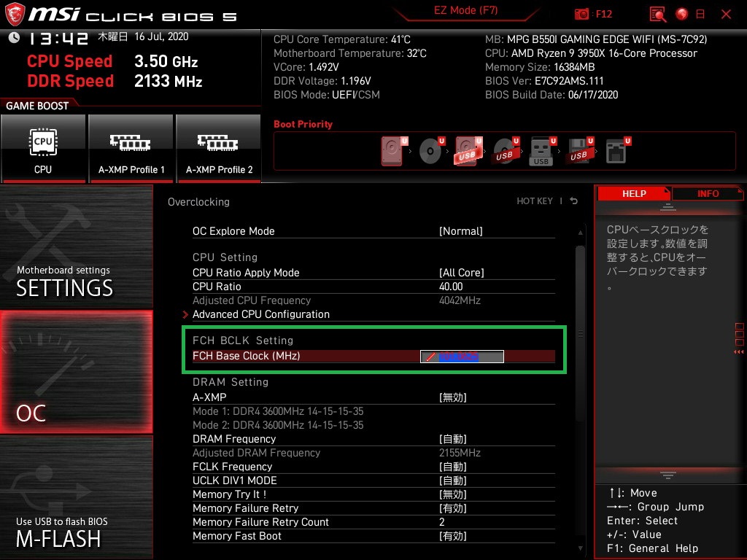Viewport: 747px width, 560px height.
Task: Click the back arrow next to HOT KEY
Action: [x=574, y=201]
